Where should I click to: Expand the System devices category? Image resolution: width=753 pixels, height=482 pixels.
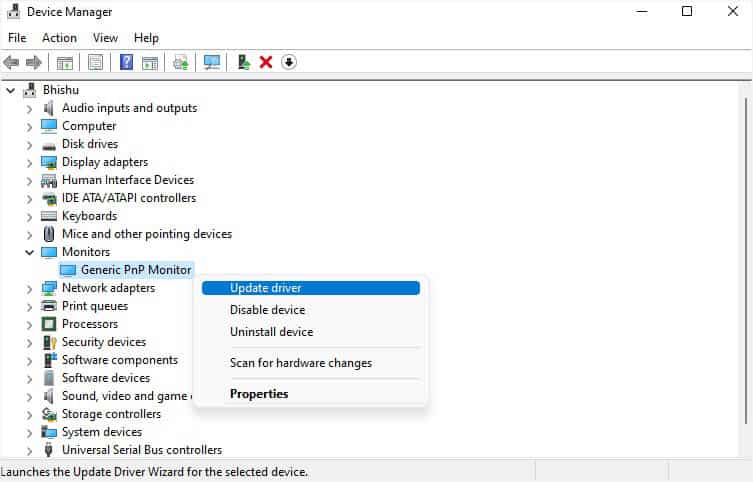29,433
